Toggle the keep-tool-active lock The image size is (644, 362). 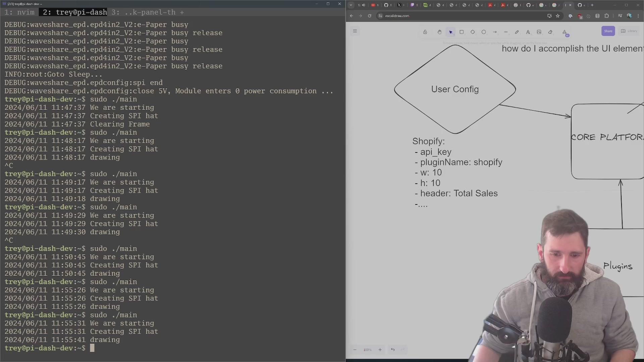click(425, 32)
